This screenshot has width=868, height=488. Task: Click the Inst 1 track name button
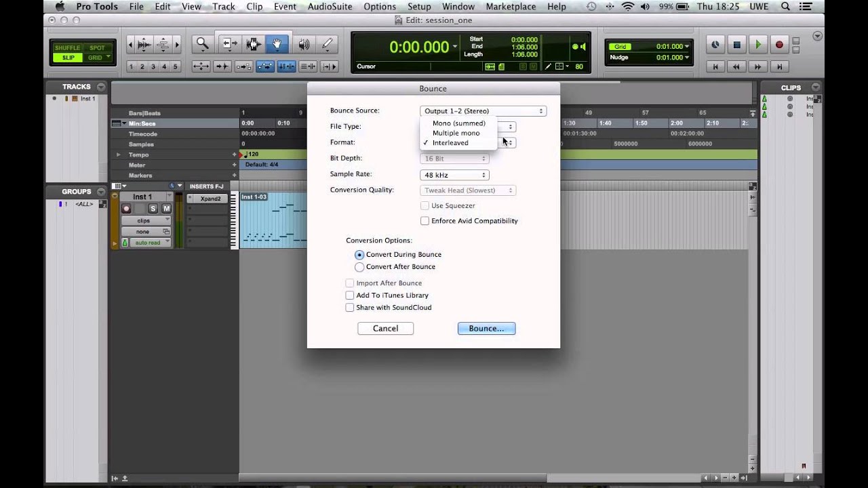[x=142, y=197]
